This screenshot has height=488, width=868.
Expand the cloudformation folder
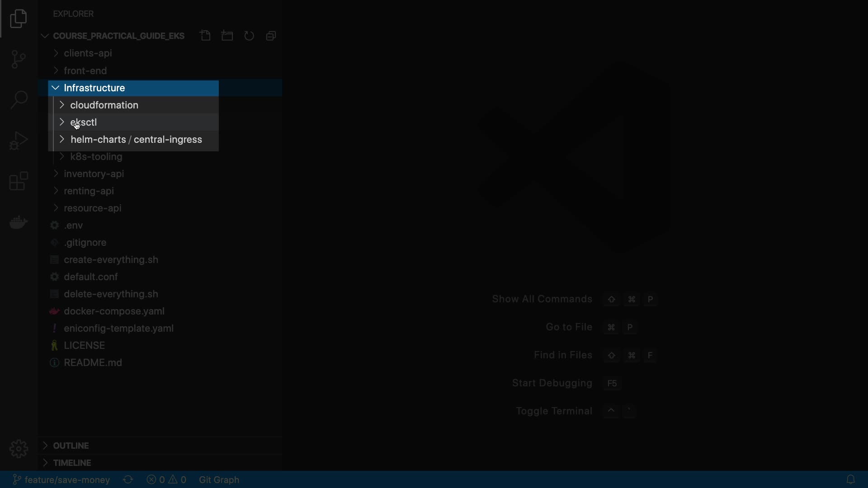104,105
